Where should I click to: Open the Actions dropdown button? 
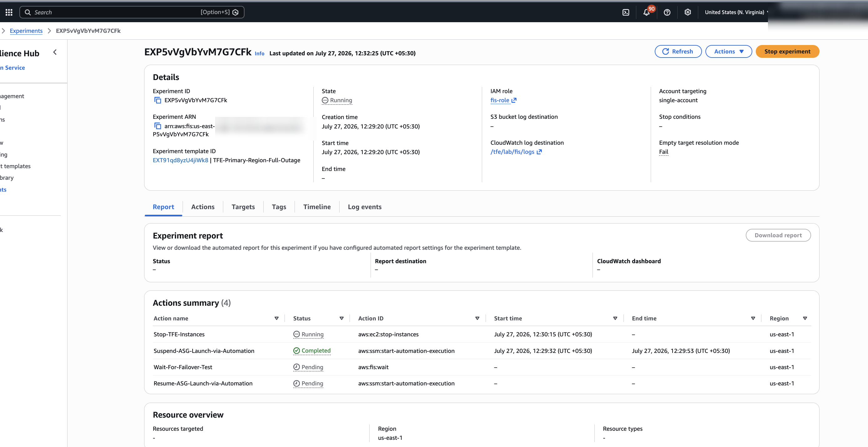(729, 52)
